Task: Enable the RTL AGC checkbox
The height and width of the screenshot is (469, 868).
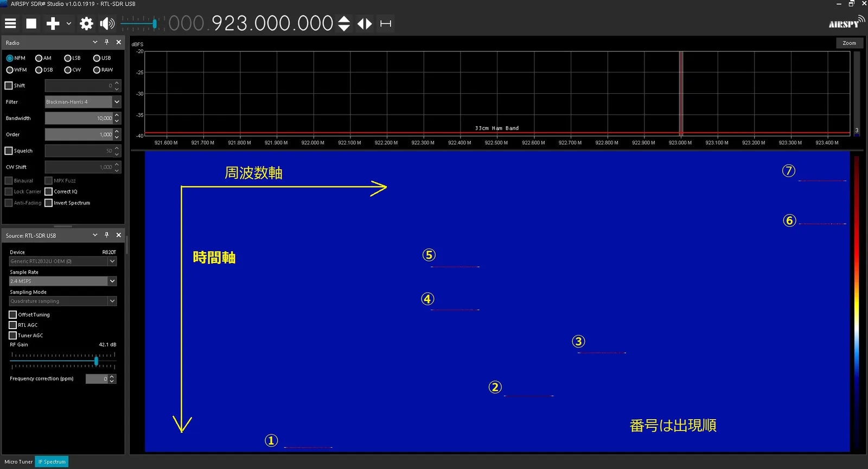Action: click(x=12, y=325)
